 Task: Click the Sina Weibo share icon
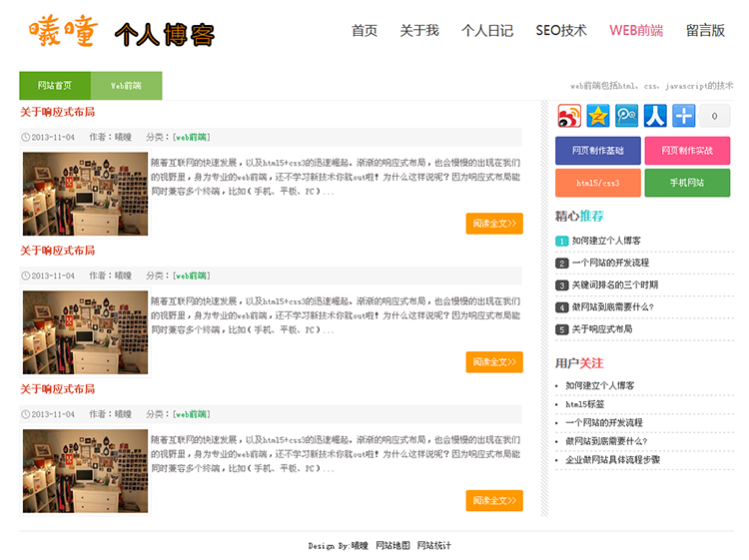(x=569, y=116)
